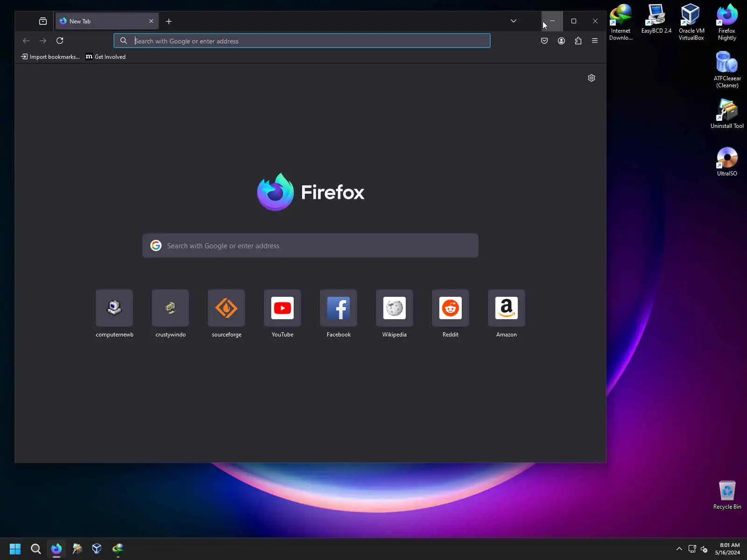This screenshot has height=560, width=747.
Task: Close the Firefox window
Action: [595, 21]
